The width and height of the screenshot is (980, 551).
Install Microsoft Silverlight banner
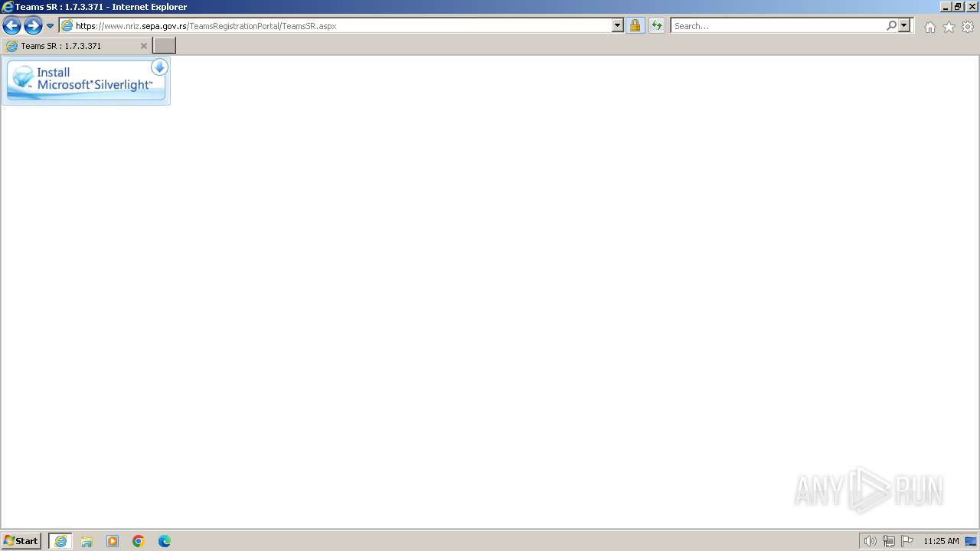(86, 80)
